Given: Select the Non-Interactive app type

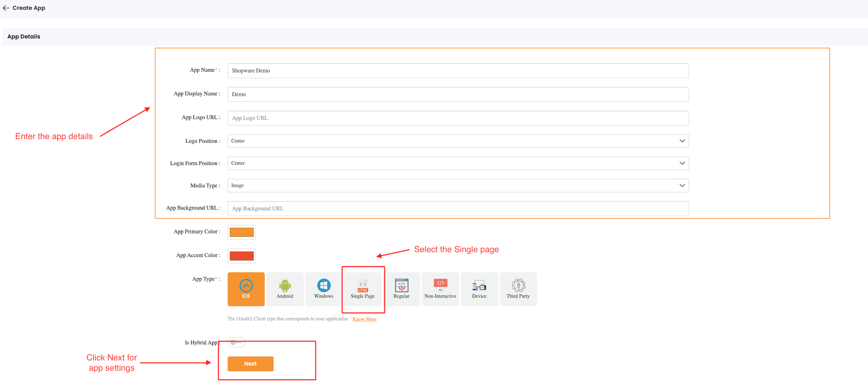Looking at the screenshot, I should click(440, 289).
